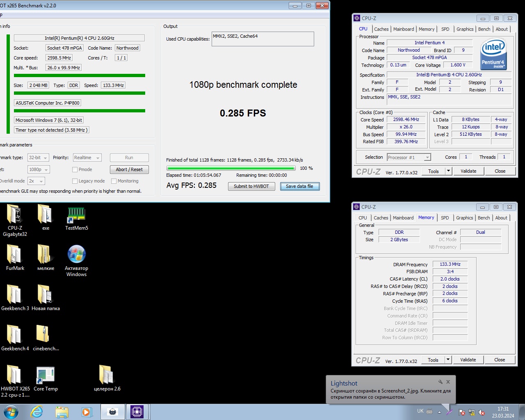Click the Abort / Reset button
The image size is (525, 420).
(129, 169)
